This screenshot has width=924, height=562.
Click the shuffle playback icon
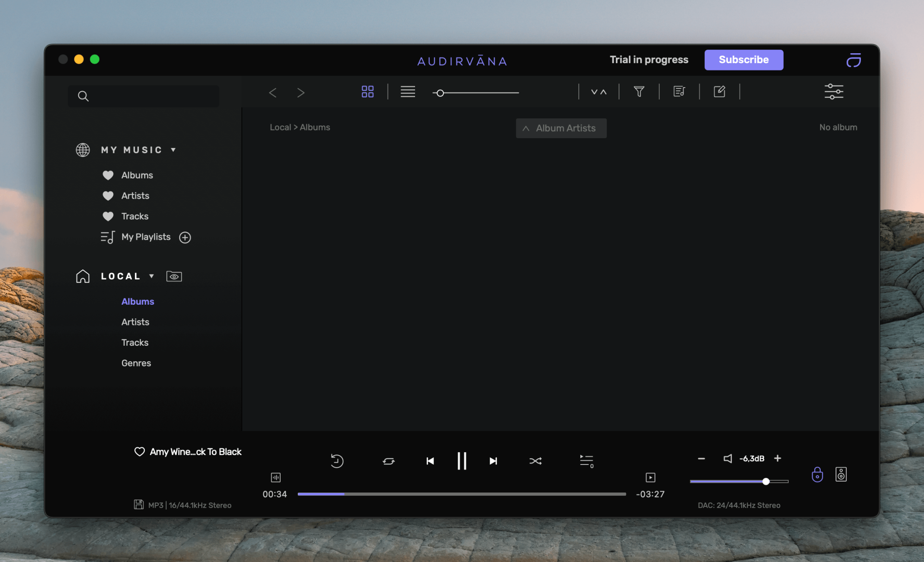tap(535, 461)
